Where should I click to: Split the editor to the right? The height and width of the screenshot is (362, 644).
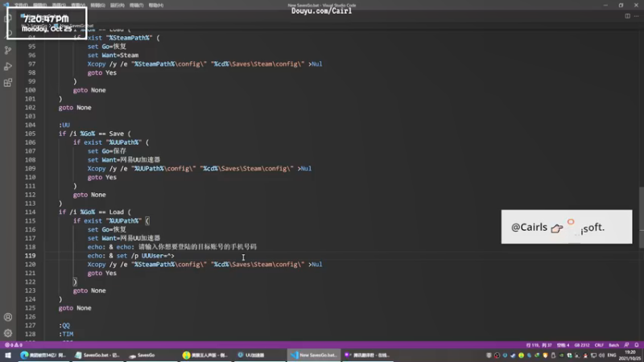coord(628,16)
